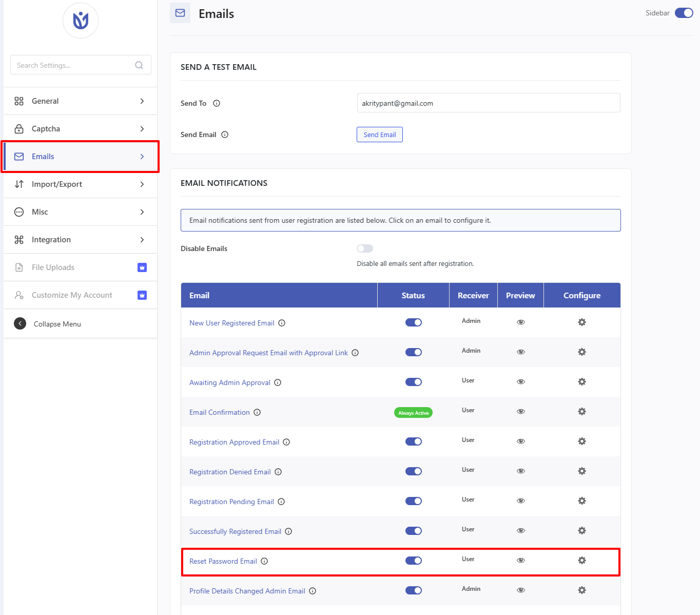This screenshot has width=700, height=615.
Task: Click the search magnifier icon in settings search
Action: 139,65
